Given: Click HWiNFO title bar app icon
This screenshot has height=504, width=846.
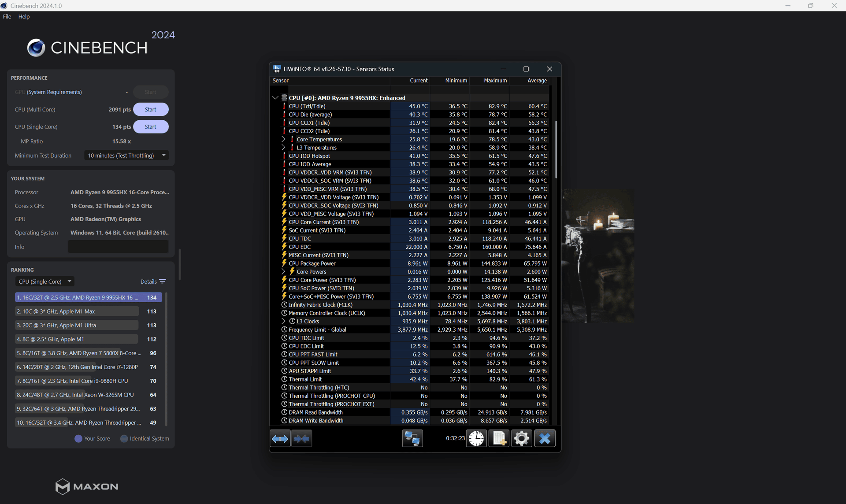Looking at the screenshot, I should coord(277,69).
